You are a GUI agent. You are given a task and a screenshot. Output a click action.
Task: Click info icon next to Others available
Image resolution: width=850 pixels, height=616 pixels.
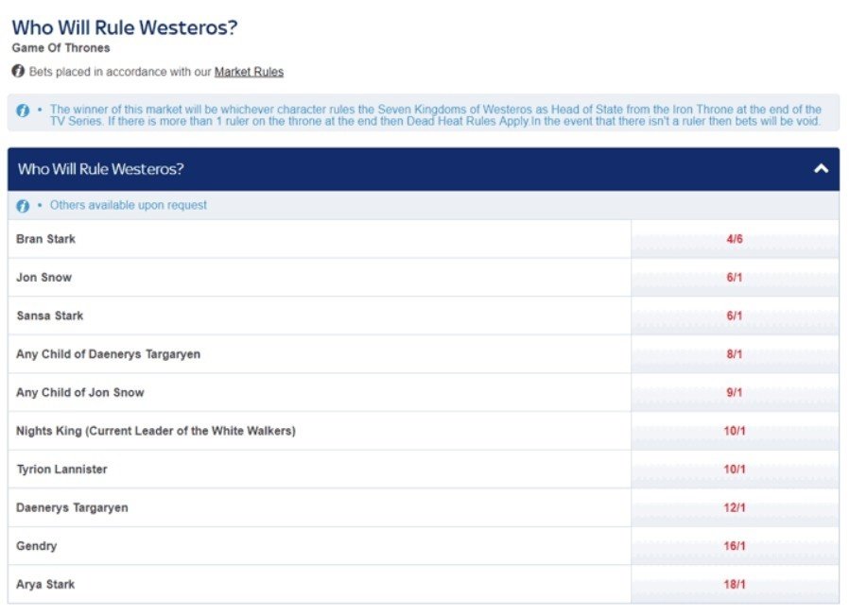pos(24,206)
